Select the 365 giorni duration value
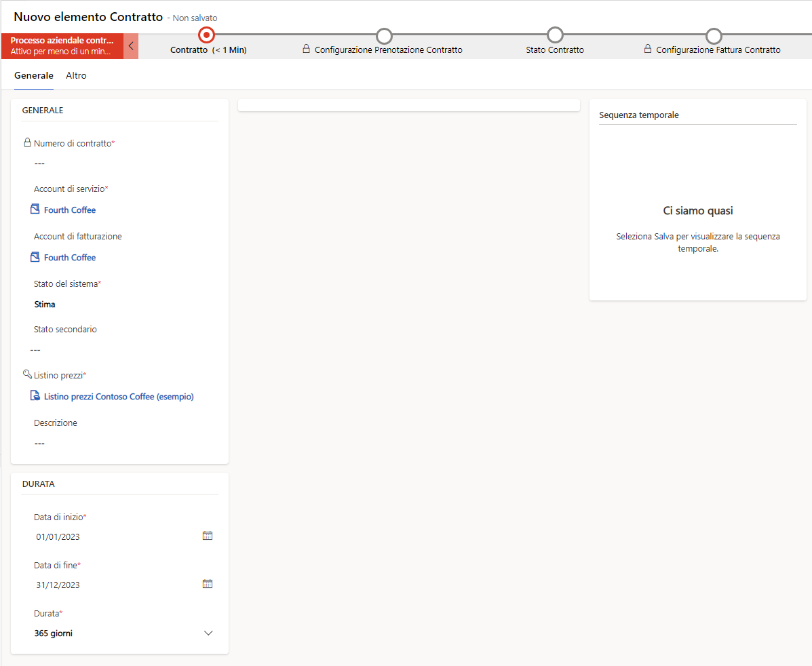Viewport: 812px width, 666px height. (54, 633)
